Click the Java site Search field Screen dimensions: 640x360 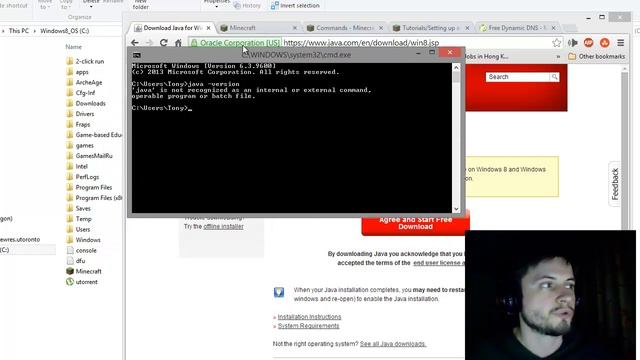pos(518,77)
